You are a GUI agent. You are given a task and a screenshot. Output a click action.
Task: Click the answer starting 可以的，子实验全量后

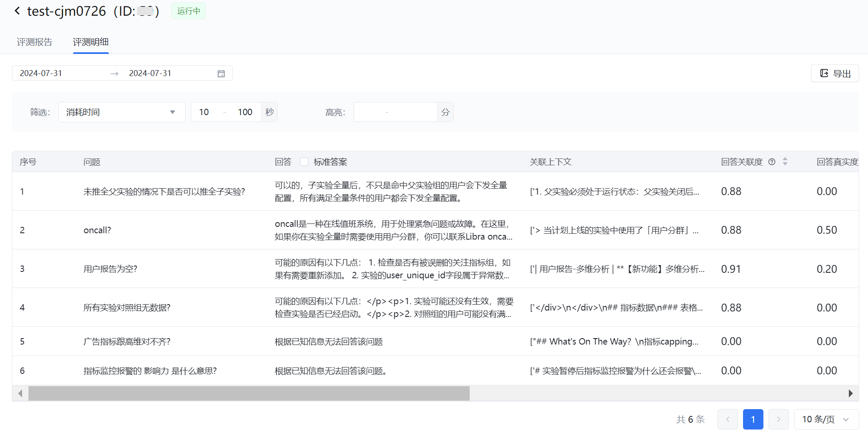coord(391,192)
